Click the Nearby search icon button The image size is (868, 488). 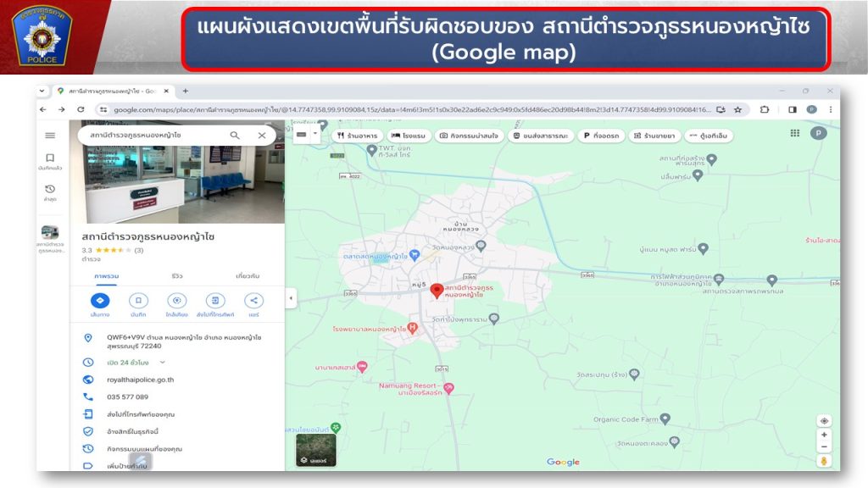[176, 301]
